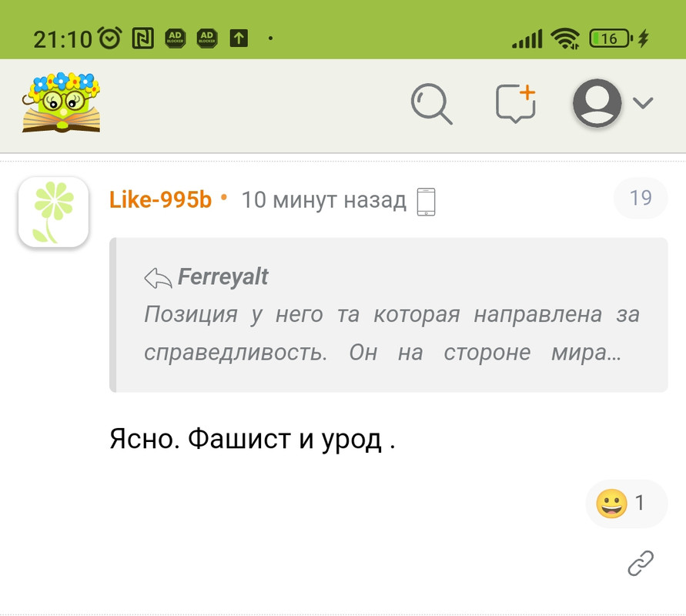Open Like-995b user profile link

pos(160,200)
